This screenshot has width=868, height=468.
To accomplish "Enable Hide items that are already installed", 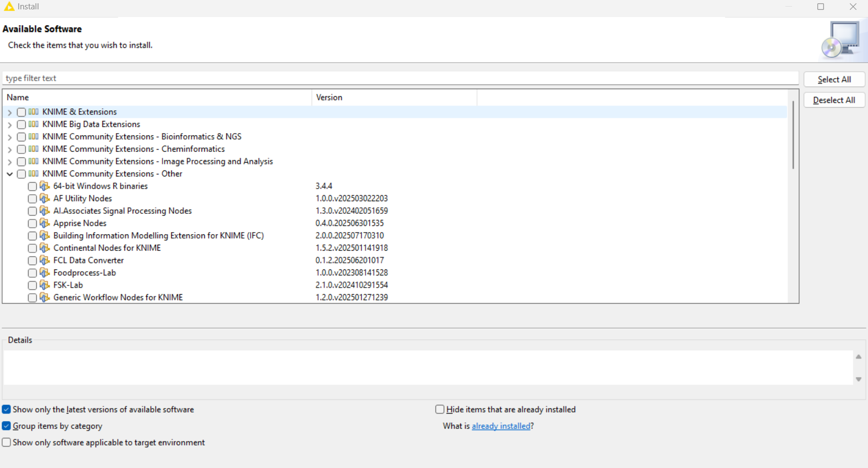I will click(x=440, y=409).
